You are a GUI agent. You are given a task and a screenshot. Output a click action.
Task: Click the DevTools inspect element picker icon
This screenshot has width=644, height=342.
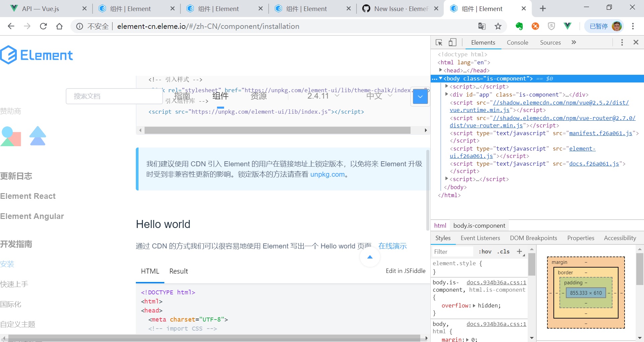pyautogui.click(x=439, y=43)
